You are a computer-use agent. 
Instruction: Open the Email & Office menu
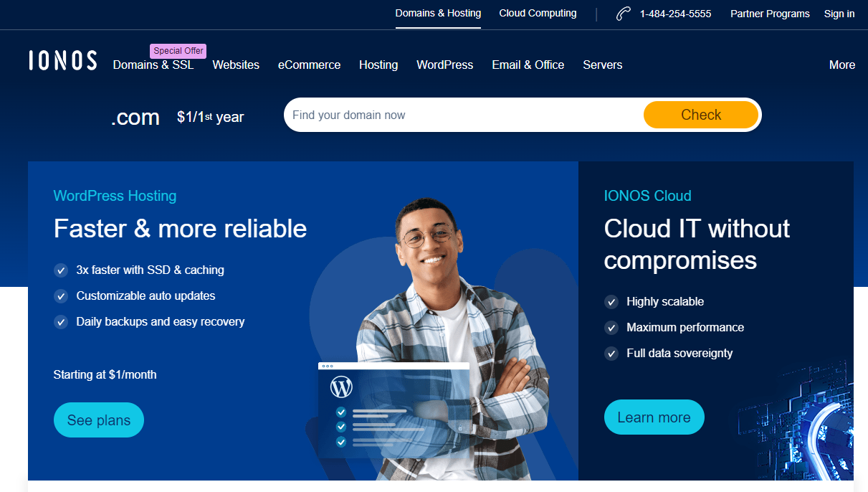528,65
